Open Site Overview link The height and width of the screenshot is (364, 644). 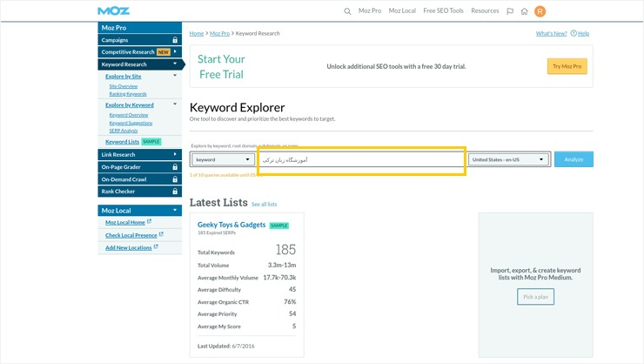point(124,86)
